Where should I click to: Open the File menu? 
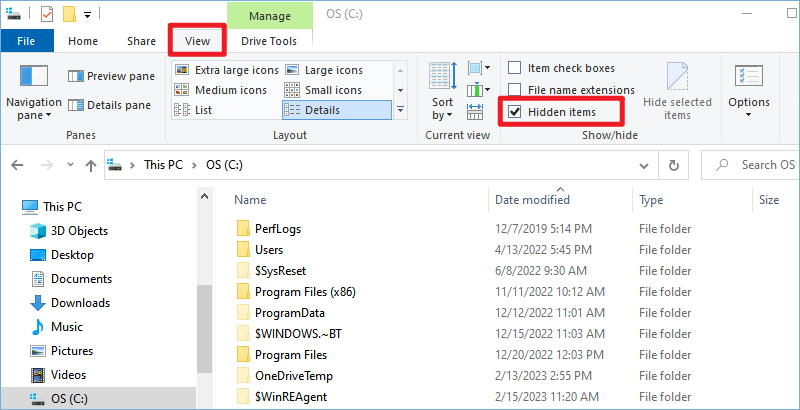[x=27, y=41]
